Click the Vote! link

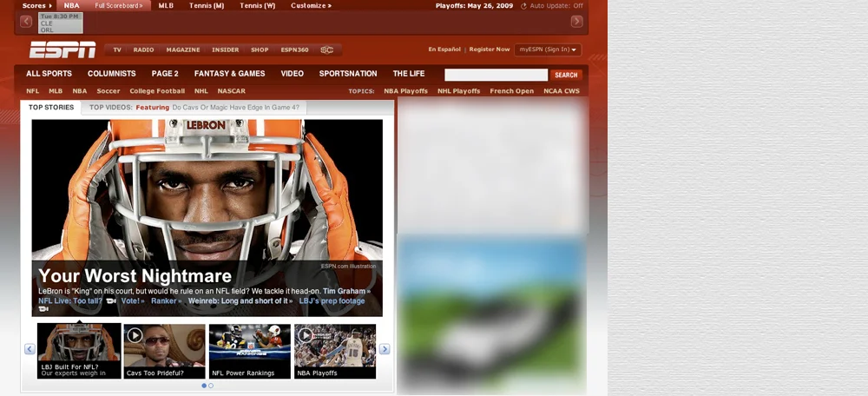click(133, 301)
